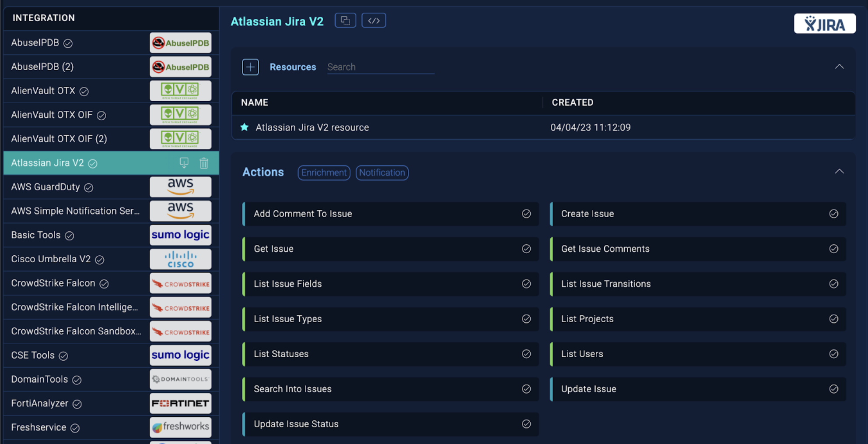The height and width of the screenshot is (444, 868).
Task: Click the export icon on Atlassian Jira V2 entry
Action: coord(184,162)
